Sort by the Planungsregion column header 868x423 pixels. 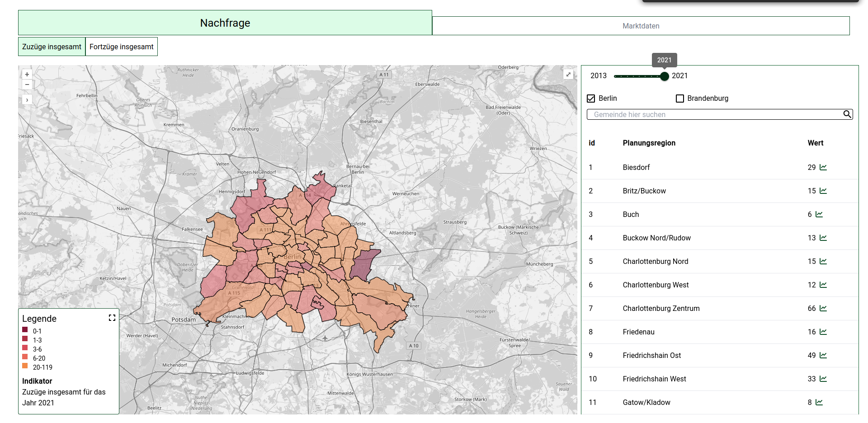tap(649, 143)
